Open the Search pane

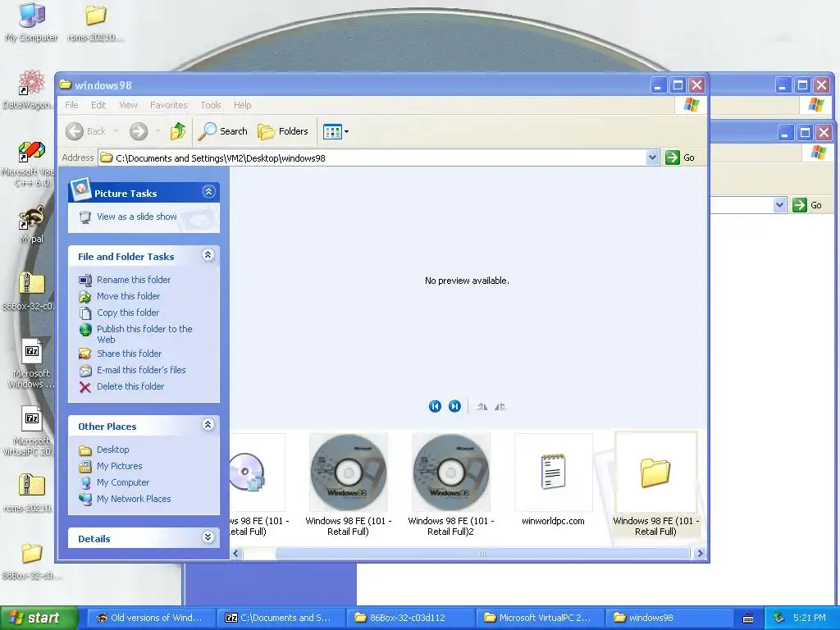click(x=222, y=131)
